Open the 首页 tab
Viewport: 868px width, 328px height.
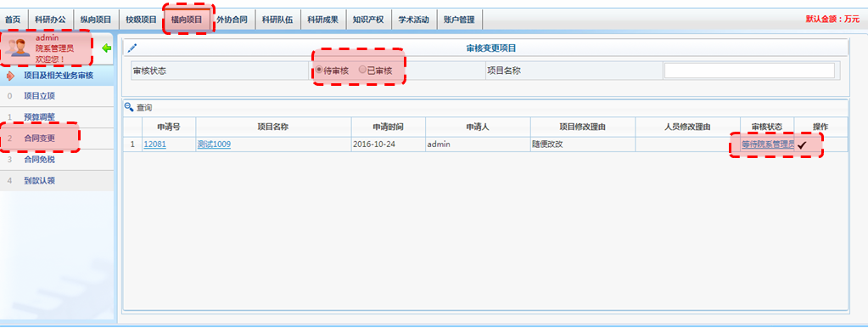pyautogui.click(x=13, y=20)
